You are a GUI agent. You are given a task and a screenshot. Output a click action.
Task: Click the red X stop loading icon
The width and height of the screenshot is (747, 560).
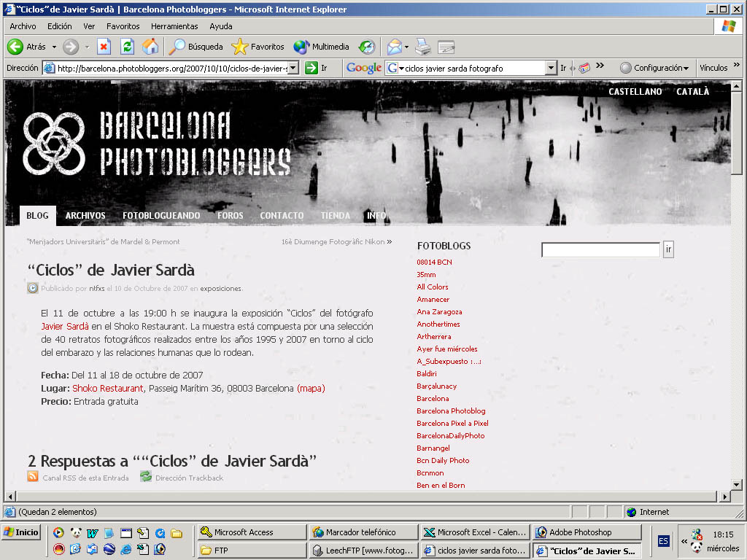pyautogui.click(x=104, y=47)
